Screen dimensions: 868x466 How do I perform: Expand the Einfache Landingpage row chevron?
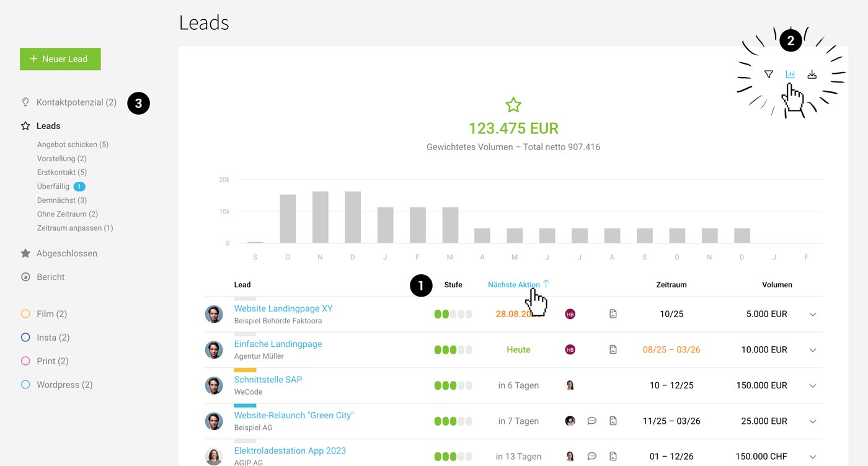point(813,350)
